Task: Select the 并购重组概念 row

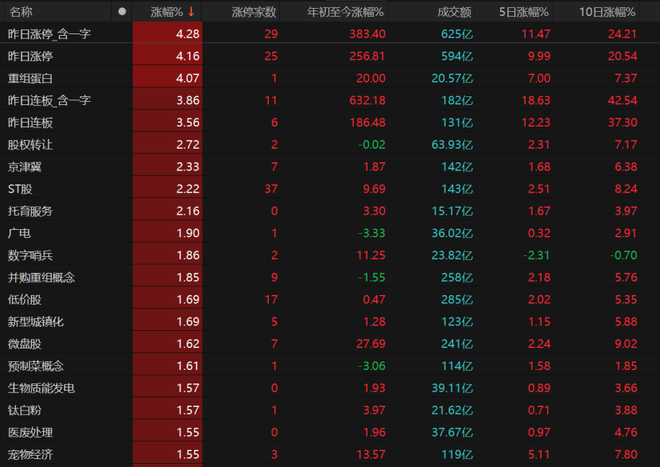Action: click(42, 277)
